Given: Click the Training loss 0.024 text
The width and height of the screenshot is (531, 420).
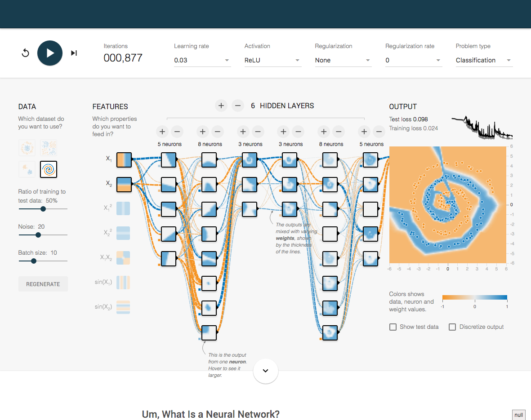Looking at the screenshot, I should 414,128.
